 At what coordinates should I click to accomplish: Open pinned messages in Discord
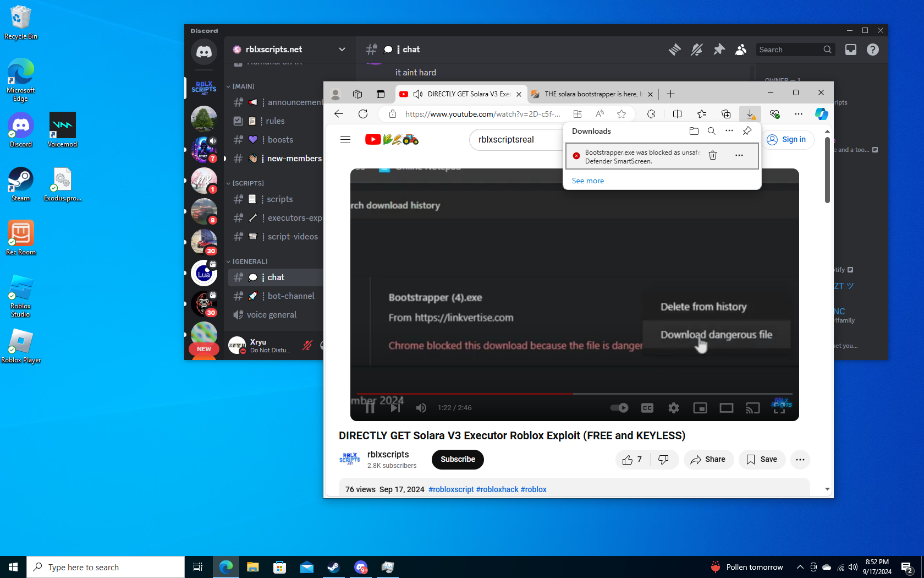719,50
